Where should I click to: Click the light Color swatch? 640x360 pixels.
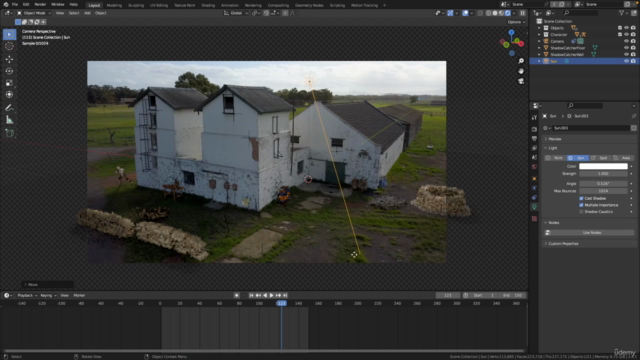pyautogui.click(x=603, y=166)
